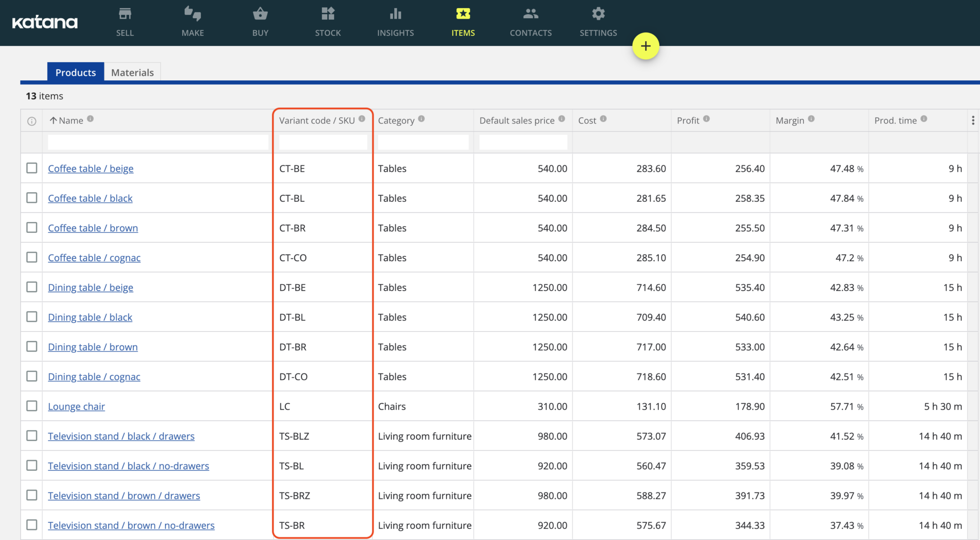Check the Dining table / black row checkbox

(32, 317)
